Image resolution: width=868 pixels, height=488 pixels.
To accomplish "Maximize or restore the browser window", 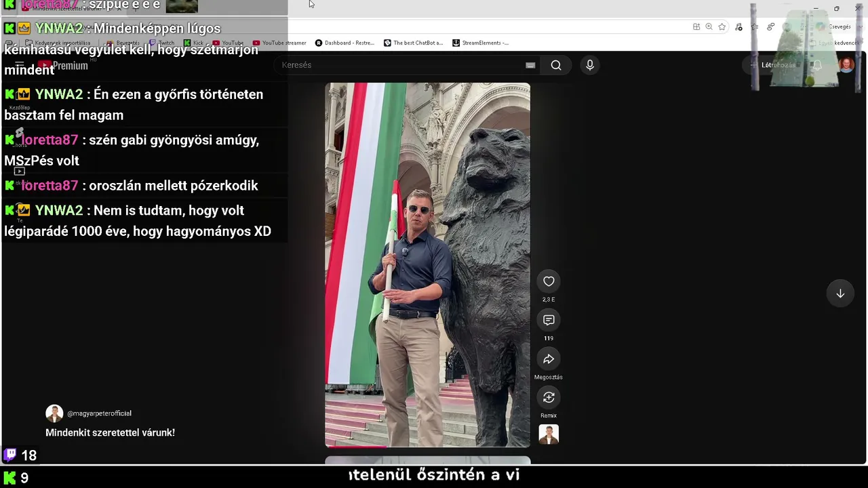I will coord(837,8).
